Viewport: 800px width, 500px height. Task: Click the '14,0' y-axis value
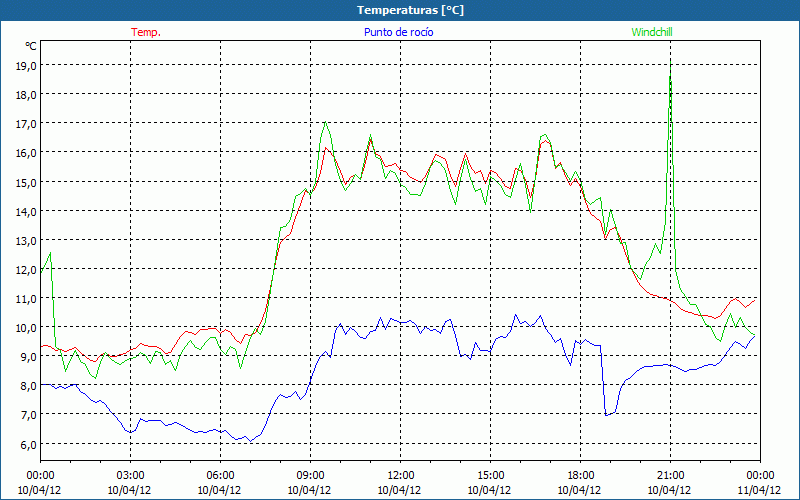tap(26, 211)
